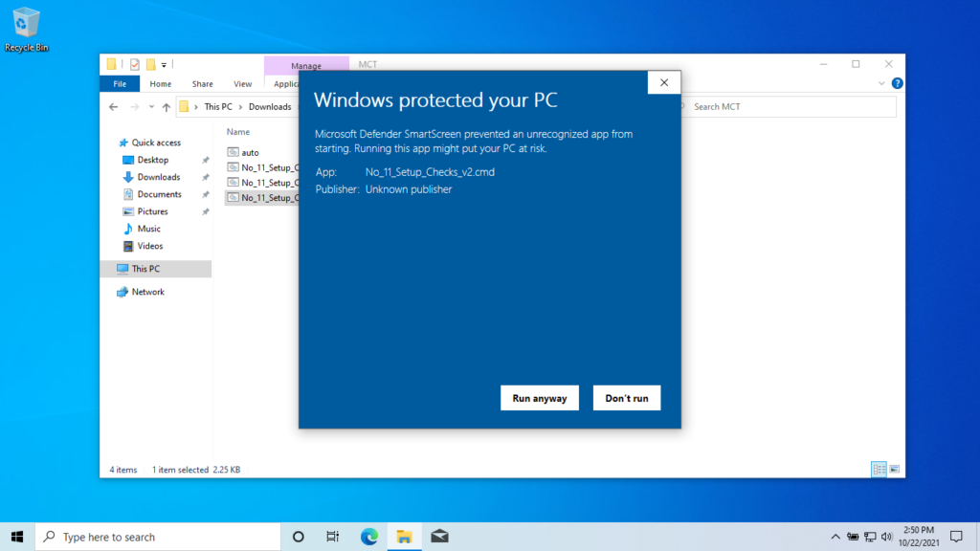Create a new folder via Quick Access Toolbar icon
Image resolution: width=980 pixels, height=551 pixels.
151,63
